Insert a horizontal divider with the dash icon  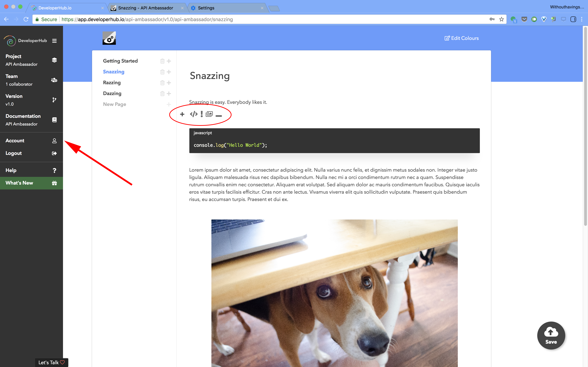219,116
